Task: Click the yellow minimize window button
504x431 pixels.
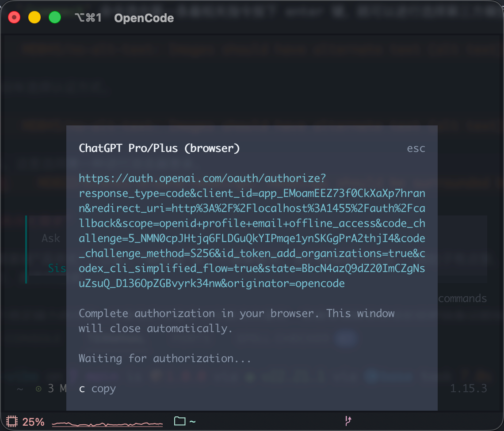Action: pyautogui.click(x=34, y=17)
